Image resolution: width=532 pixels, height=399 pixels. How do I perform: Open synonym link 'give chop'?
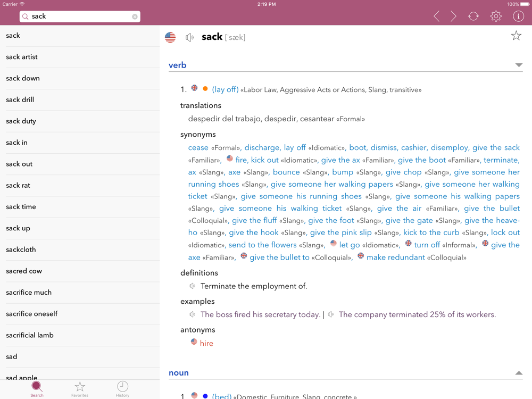pyautogui.click(x=403, y=172)
